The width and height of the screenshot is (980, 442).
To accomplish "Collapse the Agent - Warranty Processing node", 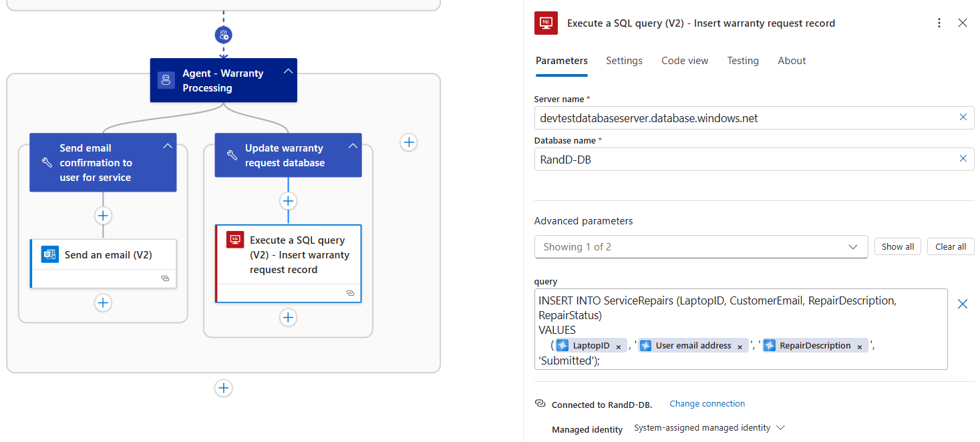I will tap(288, 71).
